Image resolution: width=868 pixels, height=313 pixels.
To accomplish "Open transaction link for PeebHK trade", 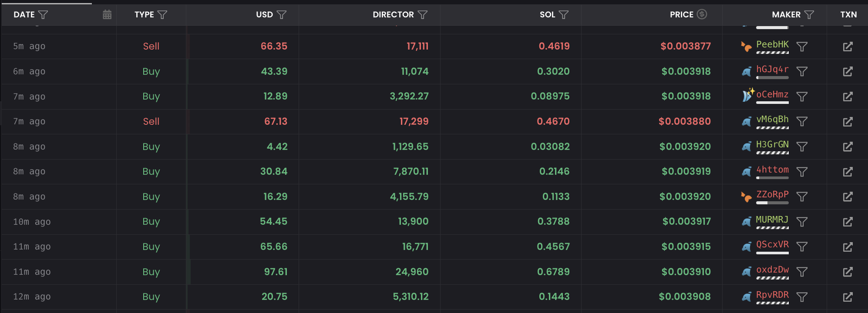I will tap(848, 47).
